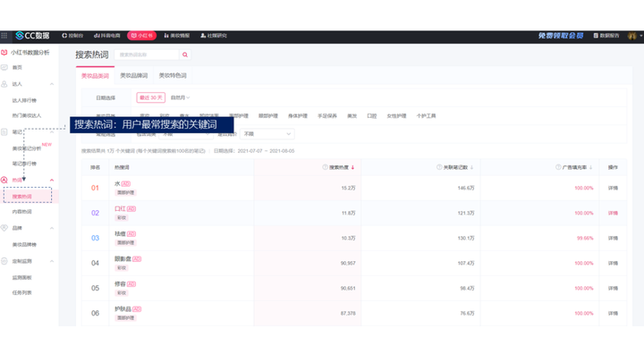Select the 最近 30 天 date option
Image resolution: width=644 pixels, height=362 pixels.
coord(151,97)
